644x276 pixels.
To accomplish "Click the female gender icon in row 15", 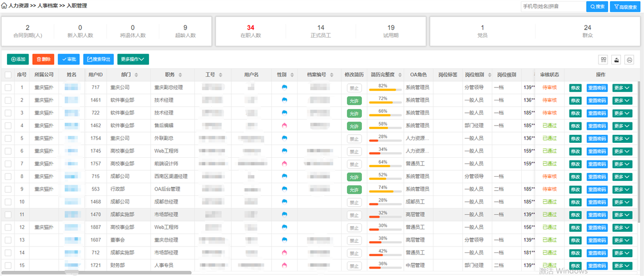I will tap(285, 265).
